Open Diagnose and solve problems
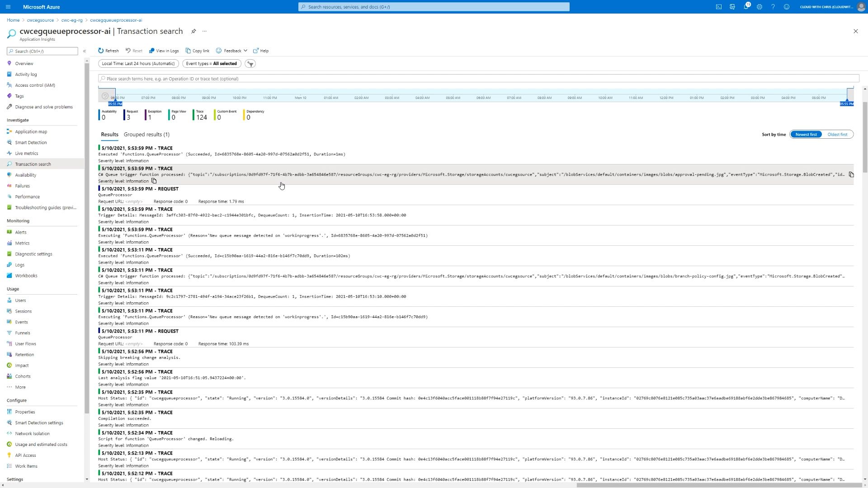Screen dimensions: 868x488 click(43, 107)
